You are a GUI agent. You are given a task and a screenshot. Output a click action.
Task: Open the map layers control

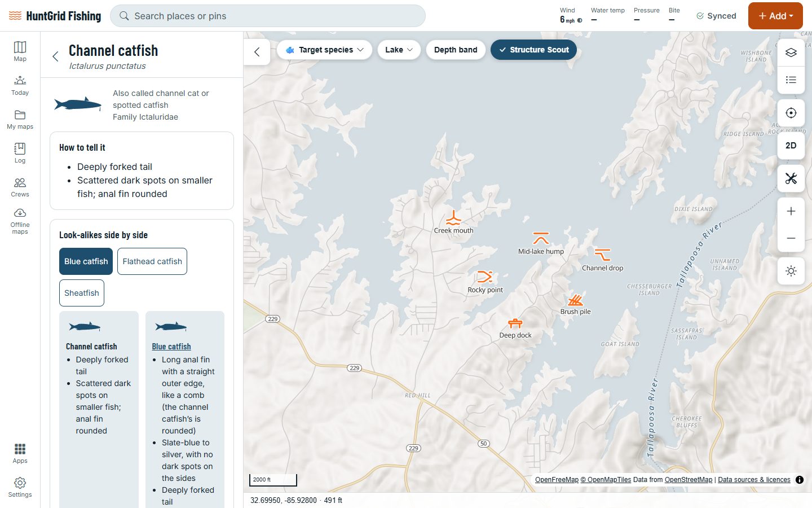point(791,52)
